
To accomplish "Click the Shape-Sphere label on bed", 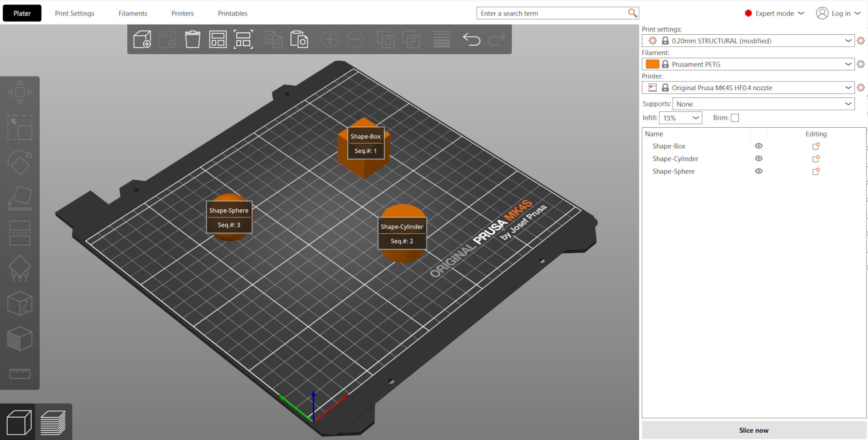I will coord(229,217).
